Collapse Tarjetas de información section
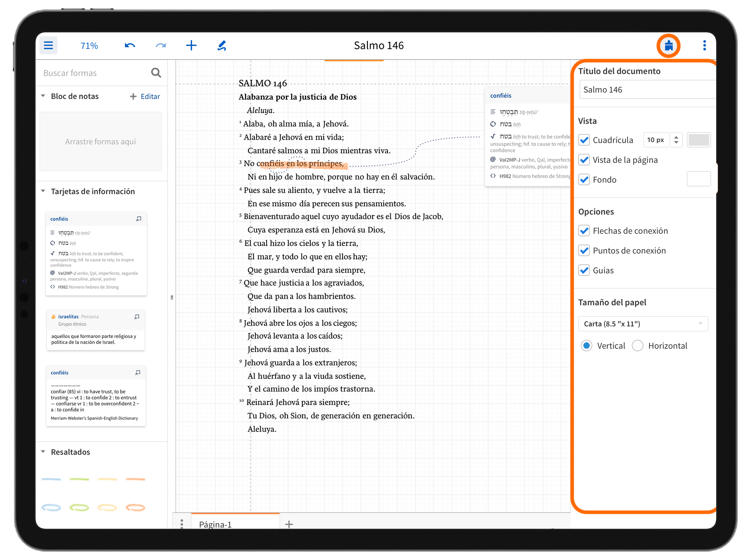Screen dimensions: 756x552 [x=43, y=191]
